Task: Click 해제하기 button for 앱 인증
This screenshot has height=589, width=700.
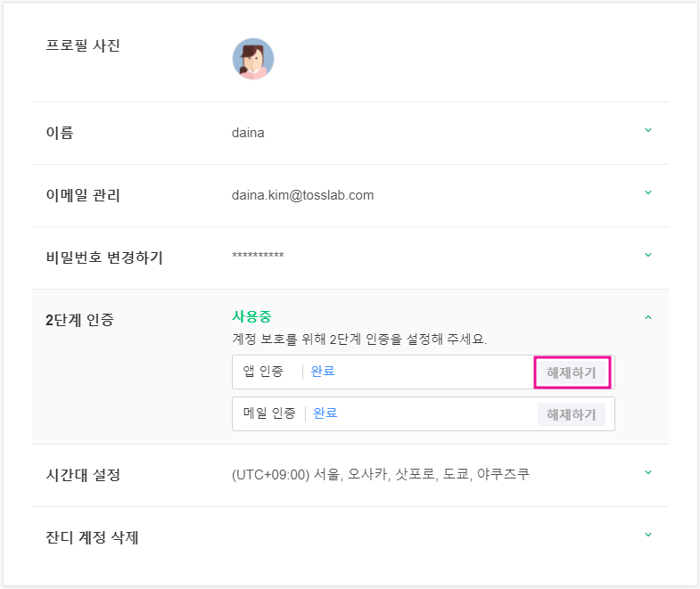Action: tap(572, 372)
